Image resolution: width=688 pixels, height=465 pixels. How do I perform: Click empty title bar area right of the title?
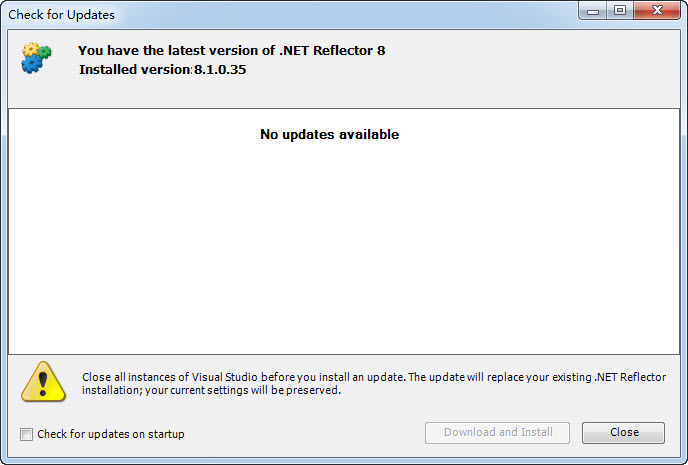[350, 15]
